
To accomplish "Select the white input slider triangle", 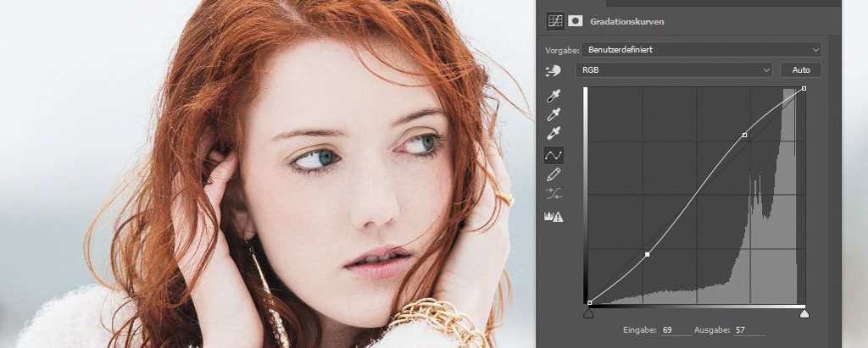I will coord(804,314).
